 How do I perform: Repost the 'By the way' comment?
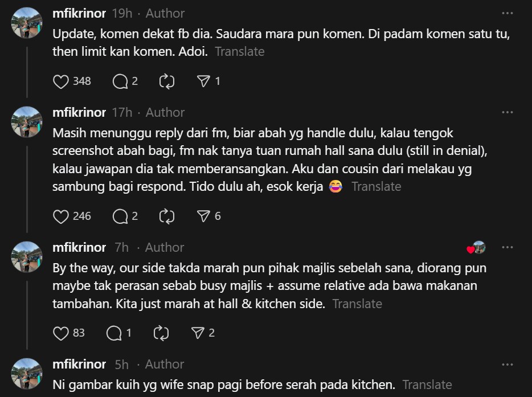coord(161,333)
